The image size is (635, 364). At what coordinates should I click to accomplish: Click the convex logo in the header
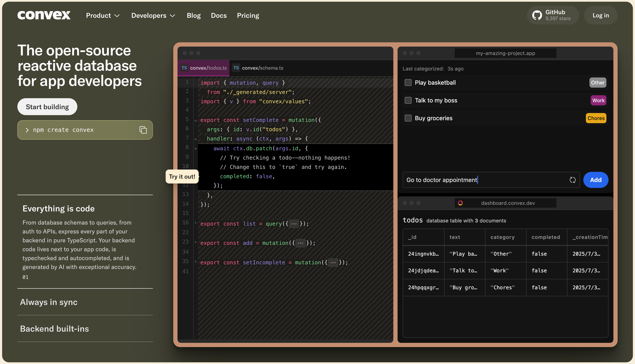44,15
